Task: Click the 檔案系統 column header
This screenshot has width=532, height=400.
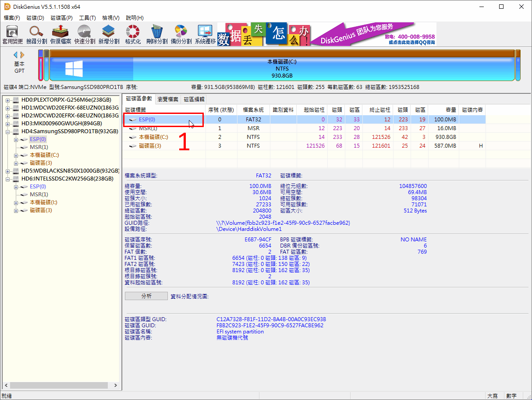Action: pos(254,110)
